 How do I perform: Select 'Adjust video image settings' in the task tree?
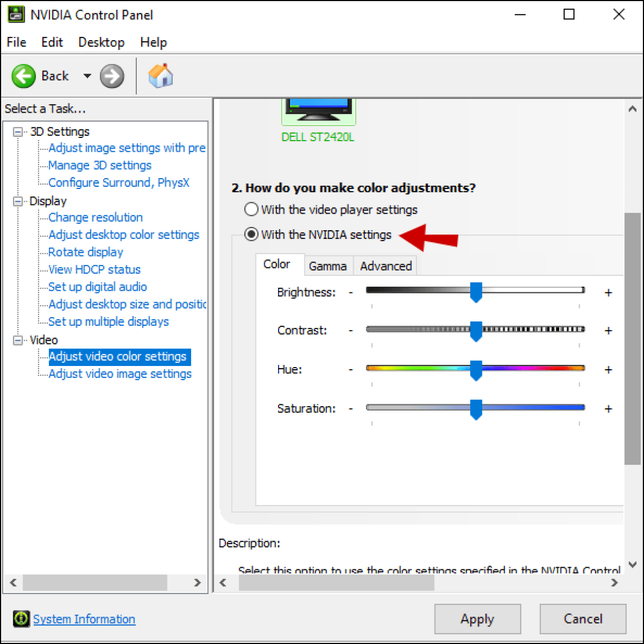[x=119, y=374]
